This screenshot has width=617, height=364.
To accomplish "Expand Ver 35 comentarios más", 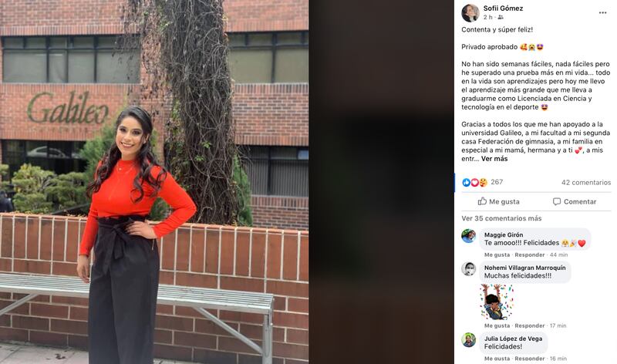I will click(x=501, y=218).
